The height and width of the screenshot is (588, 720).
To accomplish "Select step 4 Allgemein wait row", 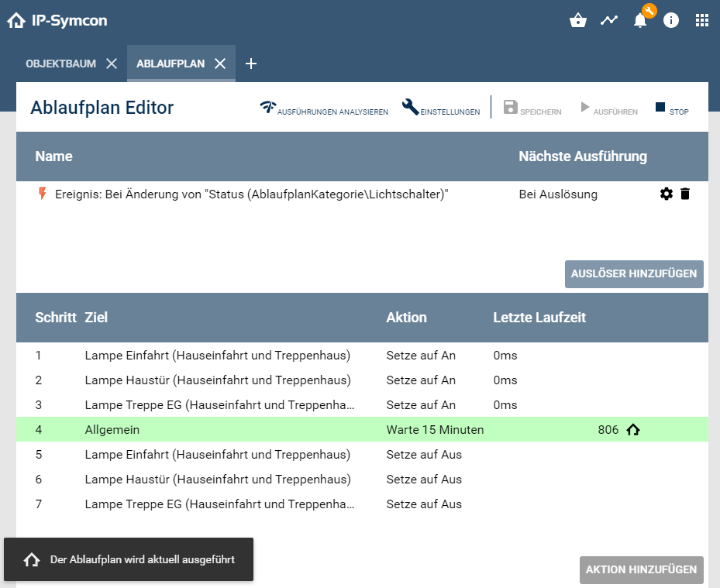I will tap(233, 429).
